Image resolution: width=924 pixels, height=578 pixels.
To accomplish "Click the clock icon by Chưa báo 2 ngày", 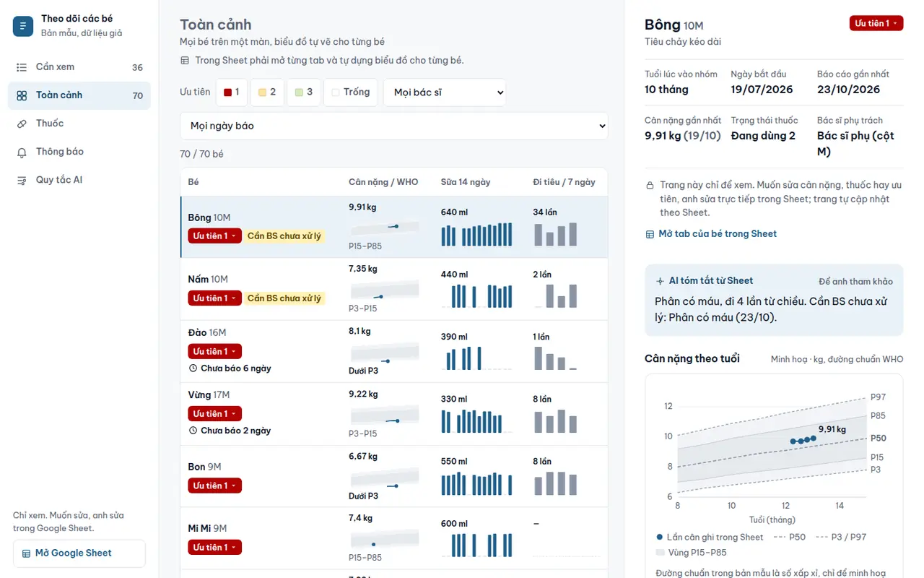I will [x=193, y=431].
